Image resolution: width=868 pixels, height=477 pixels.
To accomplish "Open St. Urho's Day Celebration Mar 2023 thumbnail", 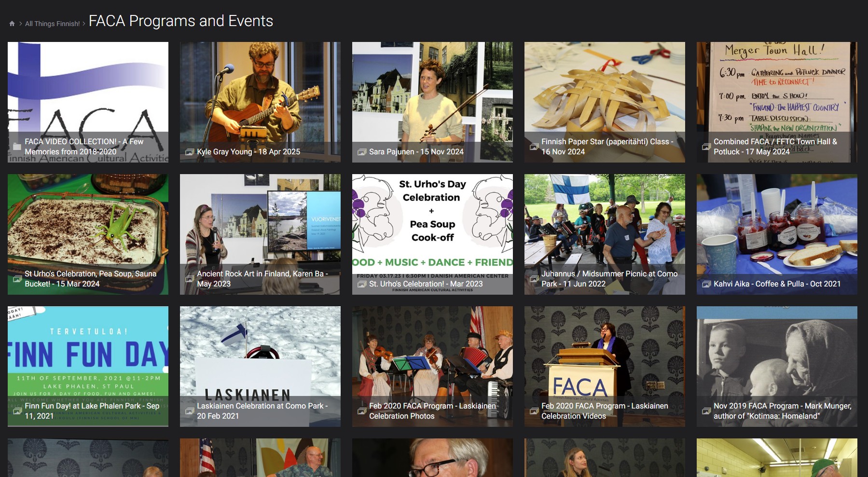I will [432, 234].
